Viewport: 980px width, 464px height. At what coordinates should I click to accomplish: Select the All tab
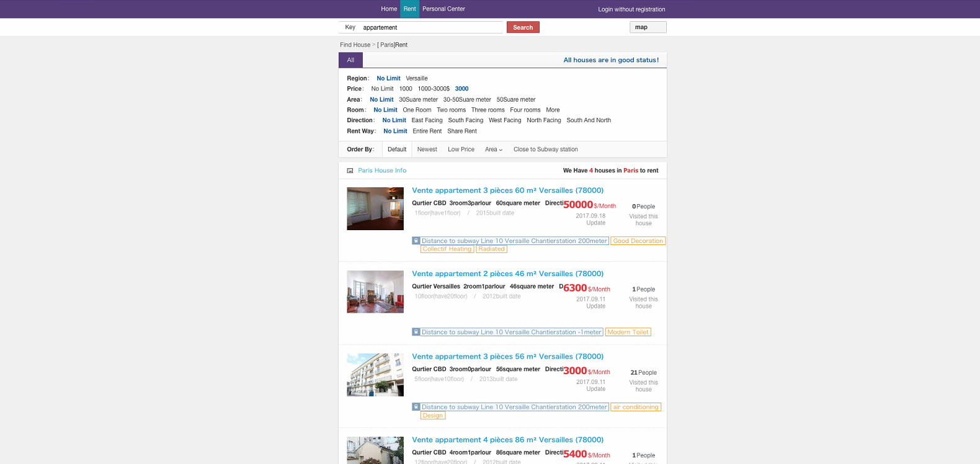tap(350, 60)
